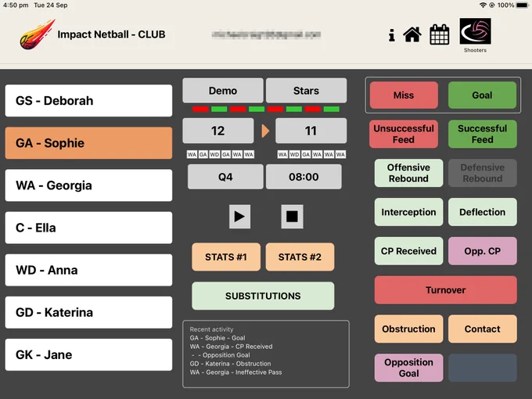The height and width of the screenshot is (399, 532).
Task: Record a Deflection
Action: pos(483,212)
